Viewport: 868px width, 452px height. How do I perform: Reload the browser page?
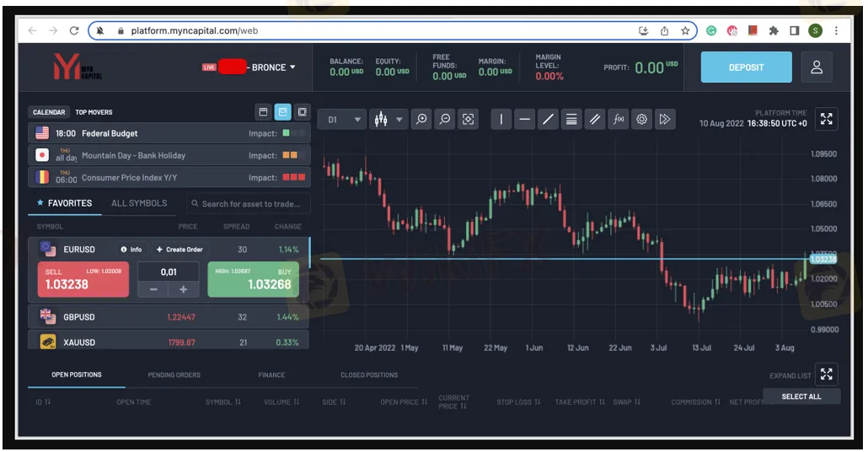pyautogui.click(x=74, y=30)
